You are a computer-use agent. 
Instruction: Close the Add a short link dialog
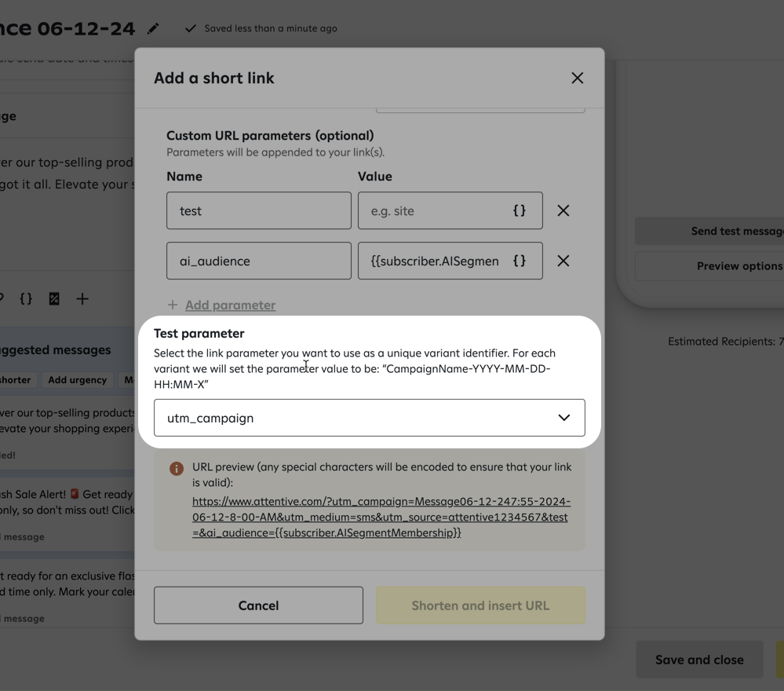577,78
